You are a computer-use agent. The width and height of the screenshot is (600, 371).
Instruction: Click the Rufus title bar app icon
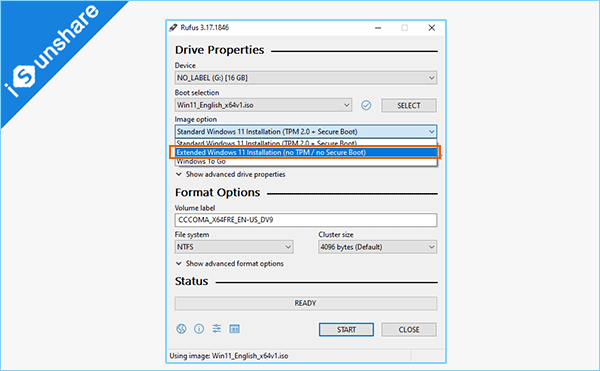coord(173,28)
